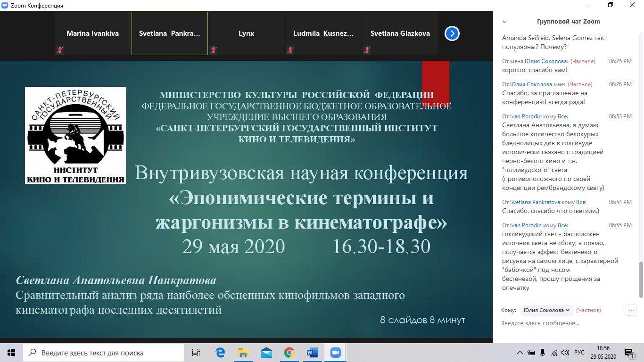Launch Microsoft Edge from taskbar
644x362 pixels.
[x=220, y=353]
